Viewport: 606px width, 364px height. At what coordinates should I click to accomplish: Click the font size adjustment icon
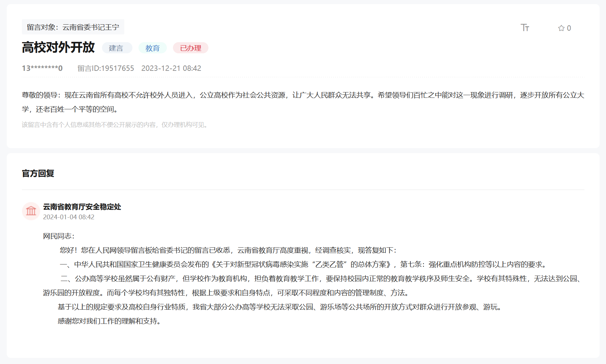click(525, 28)
